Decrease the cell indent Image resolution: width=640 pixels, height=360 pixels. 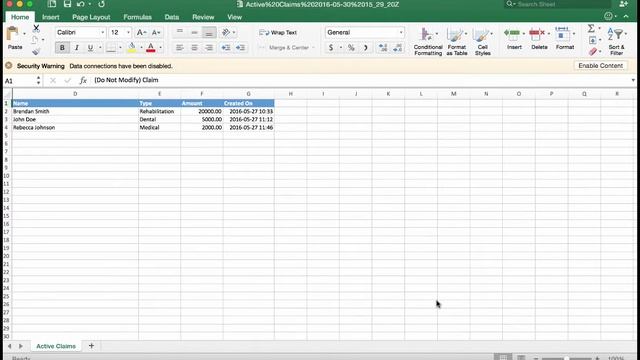[226, 48]
